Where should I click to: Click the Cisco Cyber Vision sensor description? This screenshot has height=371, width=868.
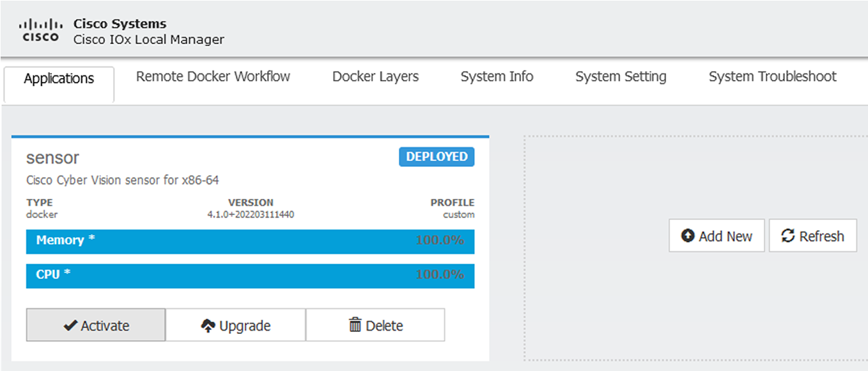122,180
